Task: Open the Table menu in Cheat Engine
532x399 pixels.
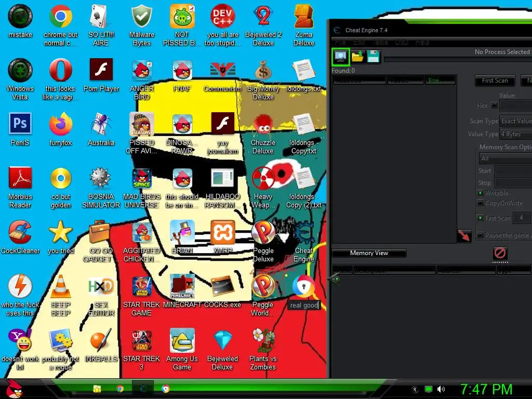Action: [380, 43]
